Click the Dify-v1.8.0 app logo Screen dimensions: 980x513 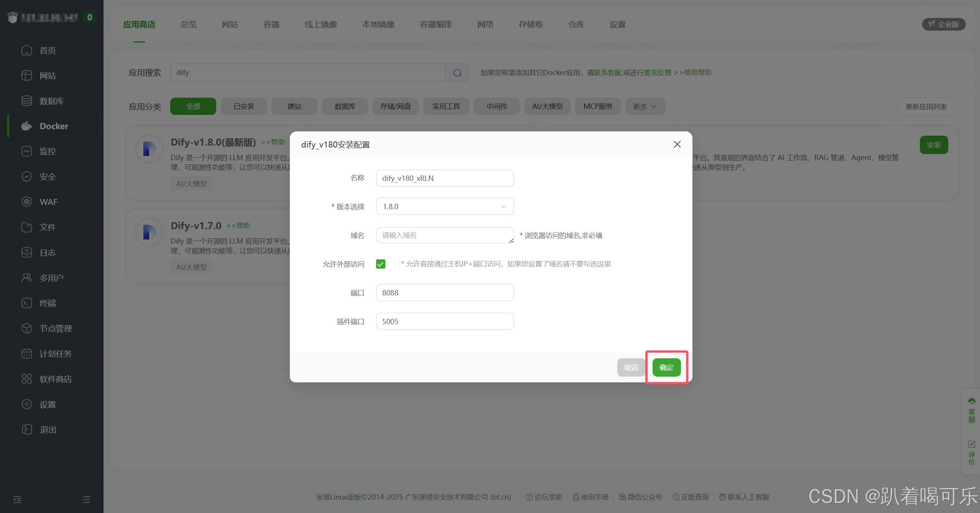point(149,149)
